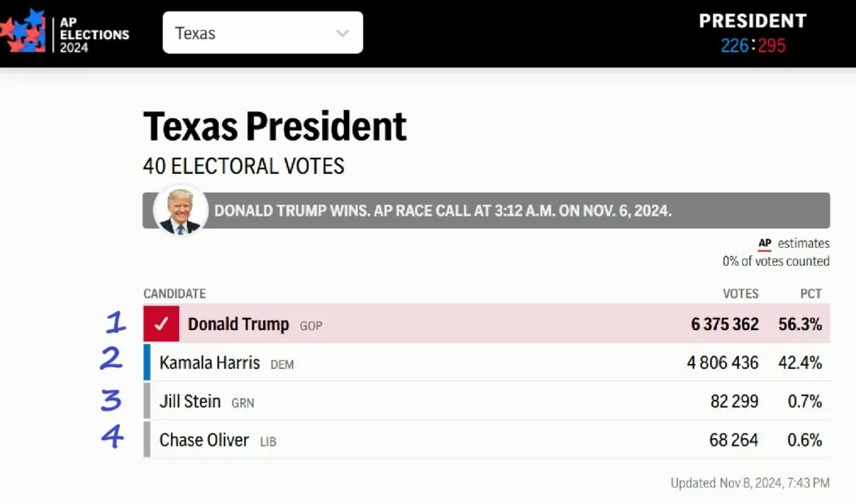Image resolution: width=856 pixels, height=504 pixels.
Task: Click the gray bar beside Jill Stein
Action: [x=146, y=401]
